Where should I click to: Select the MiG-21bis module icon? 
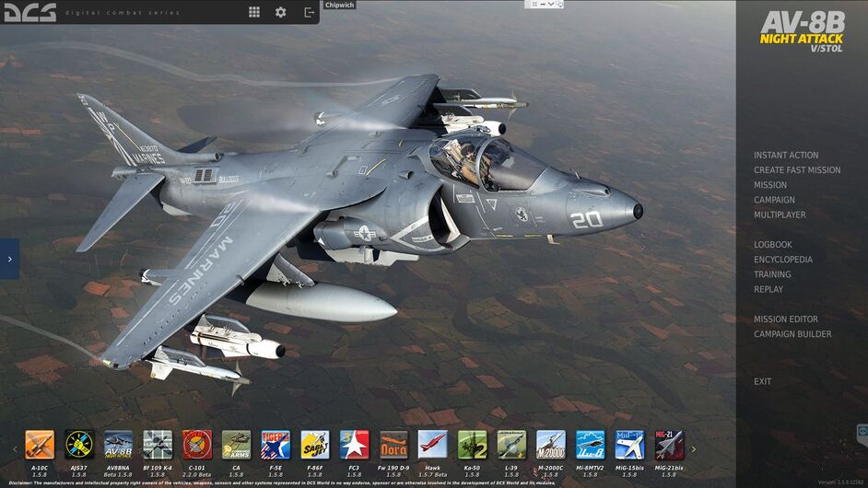click(x=669, y=445)
